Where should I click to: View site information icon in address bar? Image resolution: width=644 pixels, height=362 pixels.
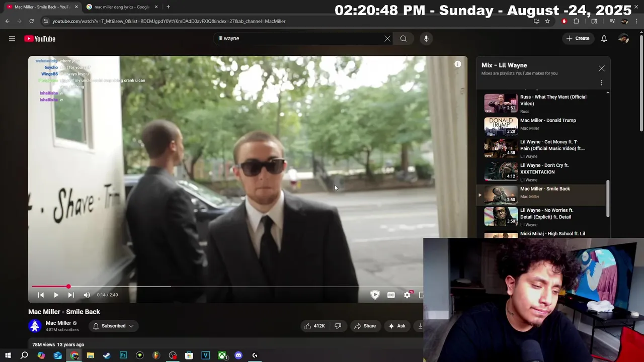pyautogui.click(x=46, y=21)
